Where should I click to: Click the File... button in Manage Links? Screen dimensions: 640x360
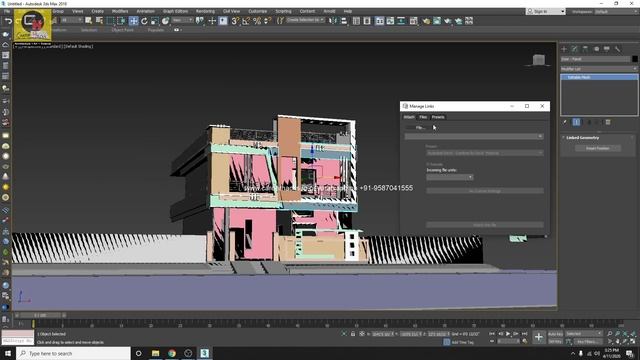[x=420, y=128]
